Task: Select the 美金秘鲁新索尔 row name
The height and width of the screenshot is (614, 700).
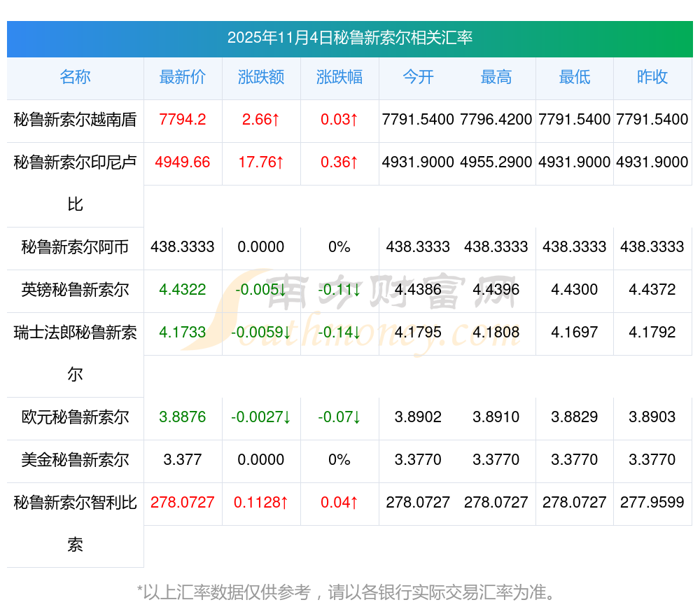Action: click(x=75, y=460)
